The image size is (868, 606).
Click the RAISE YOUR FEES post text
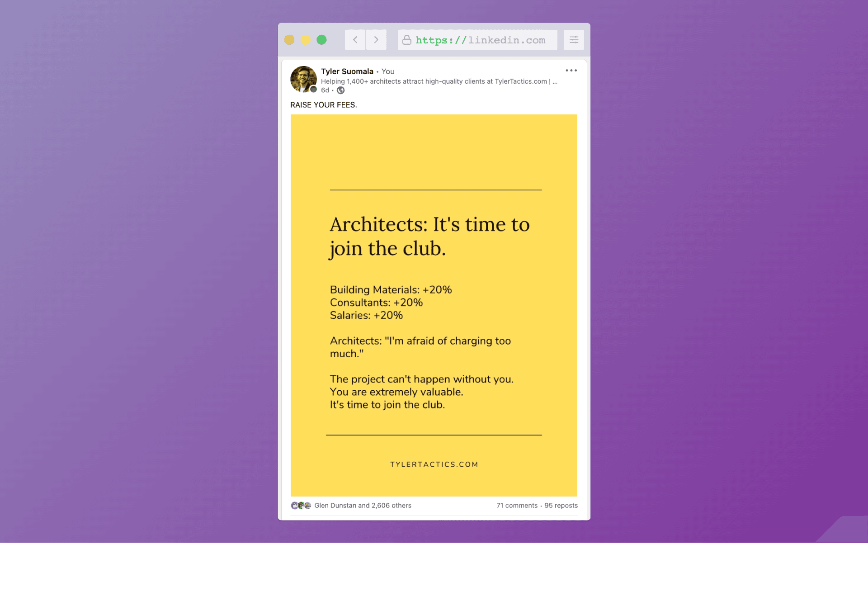[x=323, y=105]
